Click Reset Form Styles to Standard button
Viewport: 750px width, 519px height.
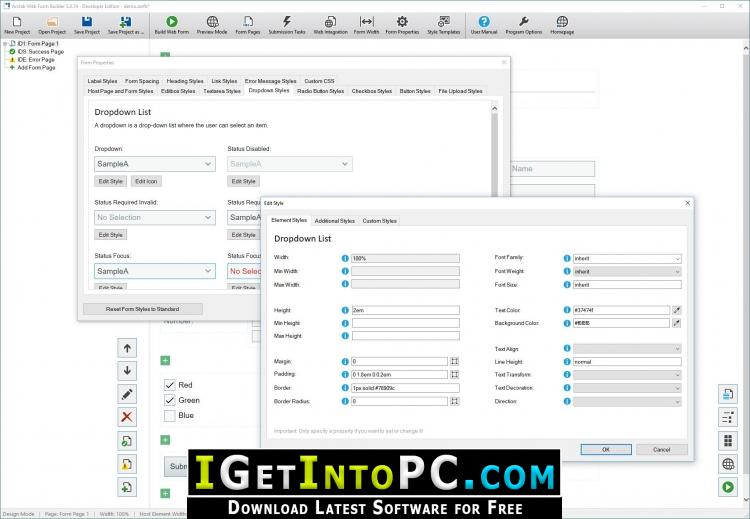click(143, 309)
